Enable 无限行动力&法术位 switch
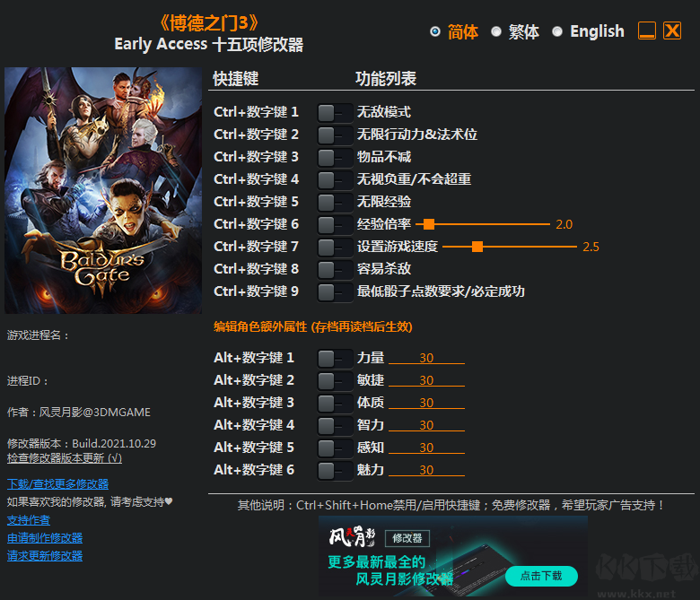 pos(335,135)
